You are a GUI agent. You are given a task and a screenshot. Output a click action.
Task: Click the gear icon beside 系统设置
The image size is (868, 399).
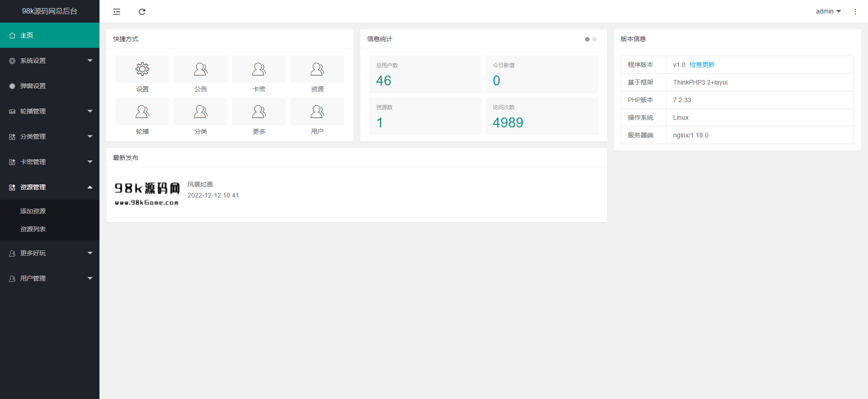click(x=12, y=61)
